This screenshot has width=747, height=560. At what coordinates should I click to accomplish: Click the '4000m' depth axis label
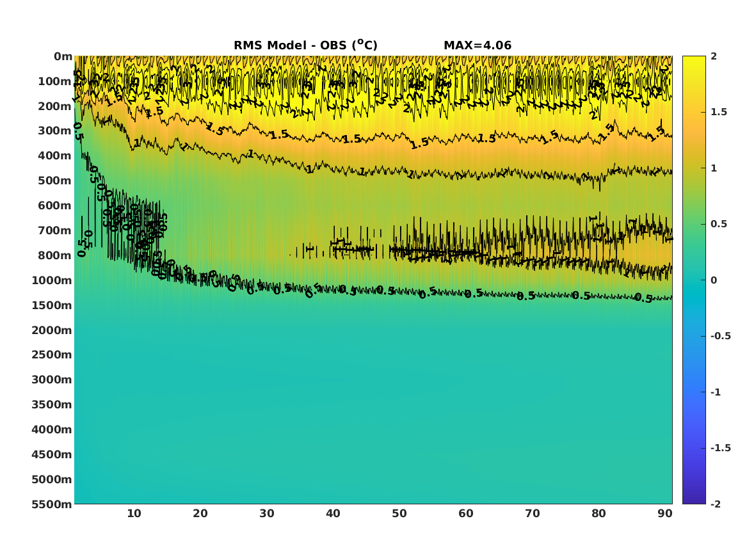[x=52, y=429]
